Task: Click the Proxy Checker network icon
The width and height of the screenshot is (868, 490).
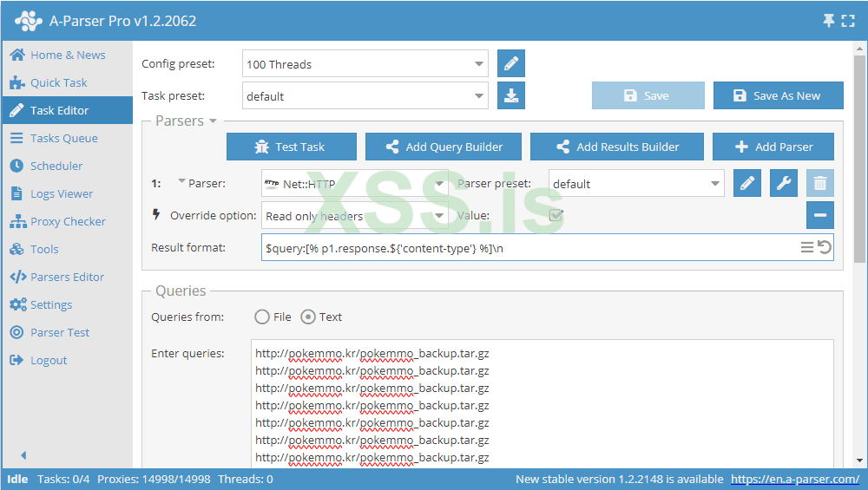Action: pyautogui.click(x=17, y=221)
